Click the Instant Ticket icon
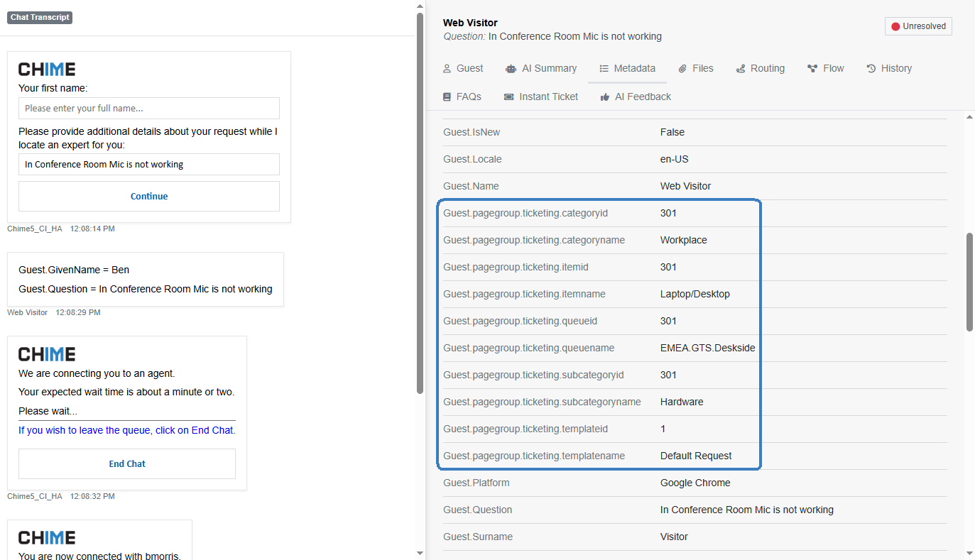975x560 pixels. 508,97
